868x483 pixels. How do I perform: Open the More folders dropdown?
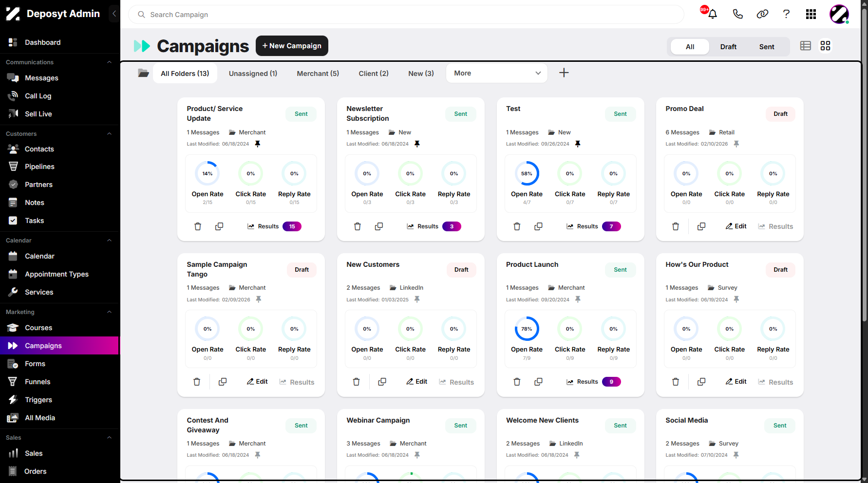tap(497, 73)
